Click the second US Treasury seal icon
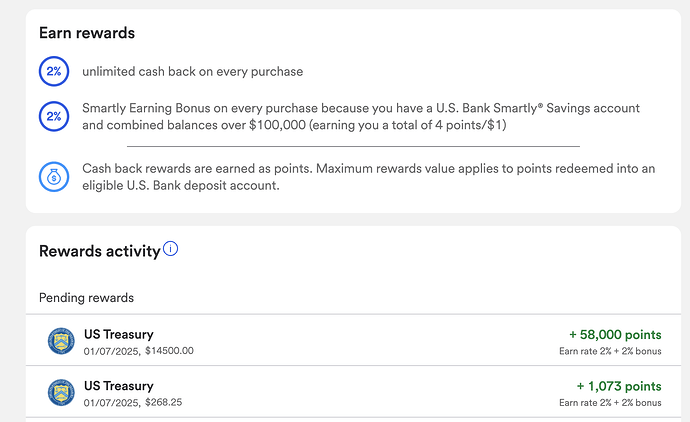This screenshot has height=422, width=690. pos(61,393)
